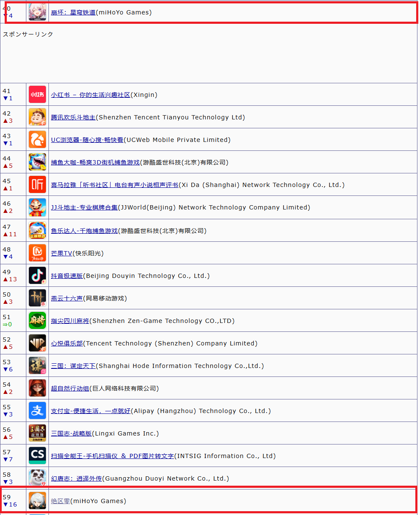Click the 崩坏：星穹铁道 app icon
This screenshot has height=515, width=420.
[37, 12]
